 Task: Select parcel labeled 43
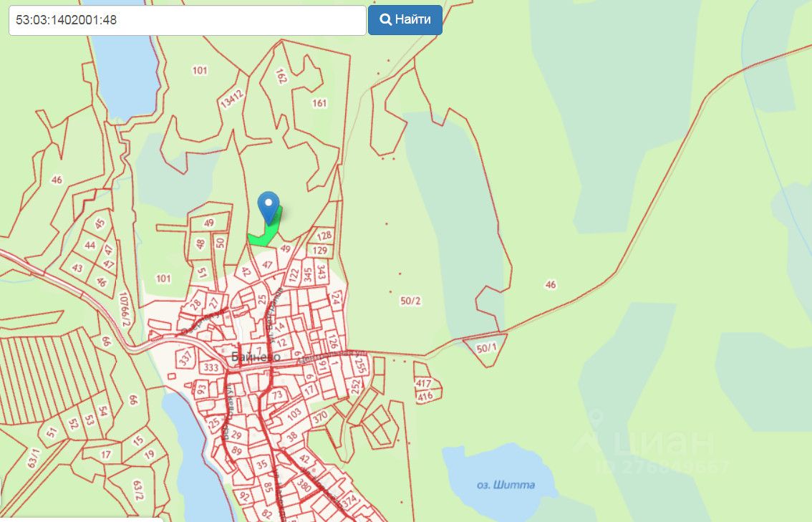pyautogui.click(x=77, y=268)
